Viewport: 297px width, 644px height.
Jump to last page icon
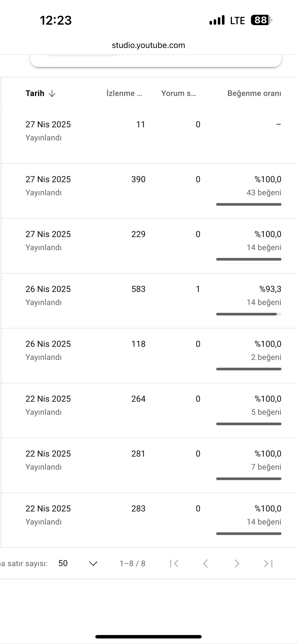point(268,563)
